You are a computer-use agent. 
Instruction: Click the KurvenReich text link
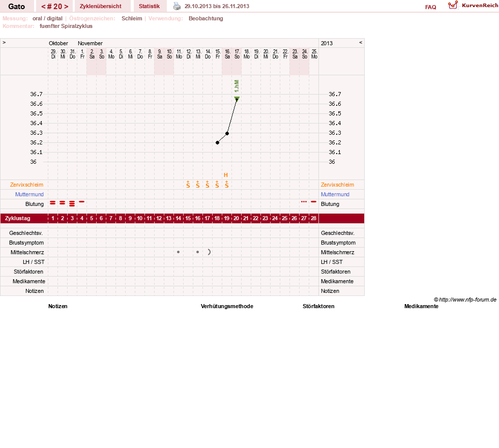480,6
